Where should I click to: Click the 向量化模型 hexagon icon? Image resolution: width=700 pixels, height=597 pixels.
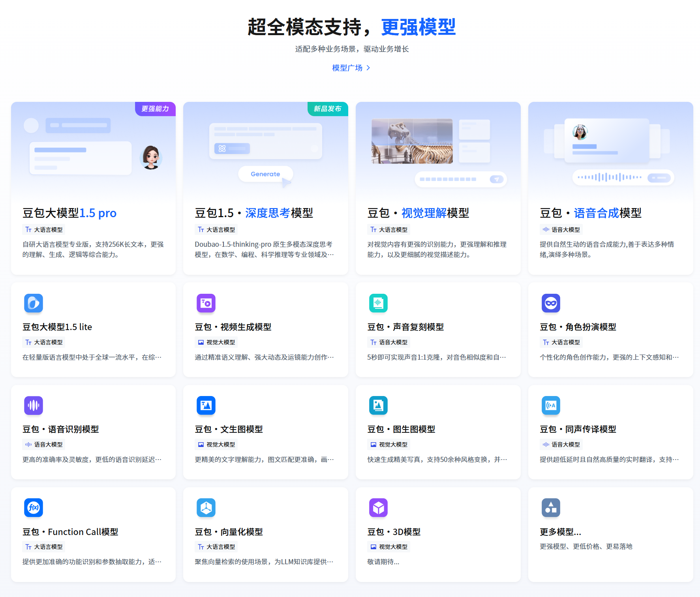pyautogui.click(x=206, y=508)
